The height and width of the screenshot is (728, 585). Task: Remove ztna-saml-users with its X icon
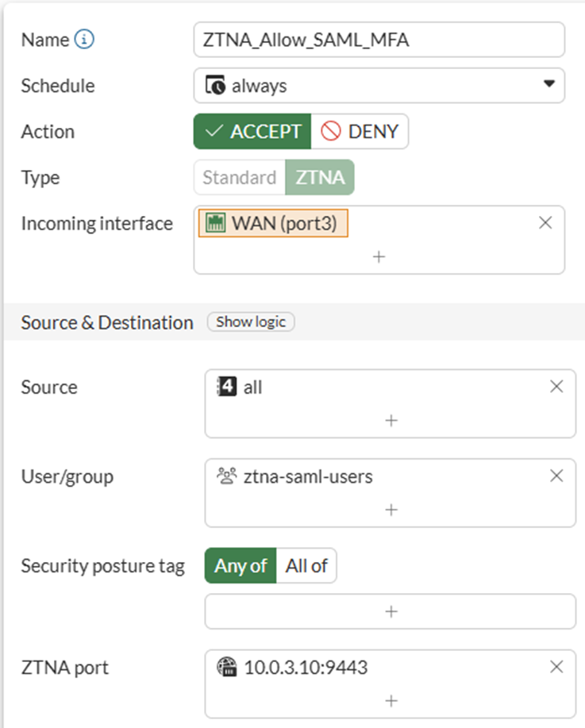[x=556, y=476]
